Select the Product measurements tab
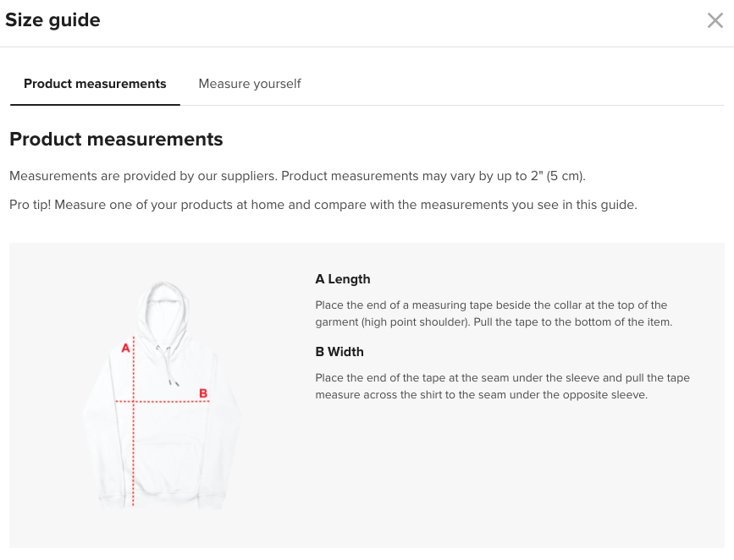This screenshot has height=560, width=734. pos(95,84)
